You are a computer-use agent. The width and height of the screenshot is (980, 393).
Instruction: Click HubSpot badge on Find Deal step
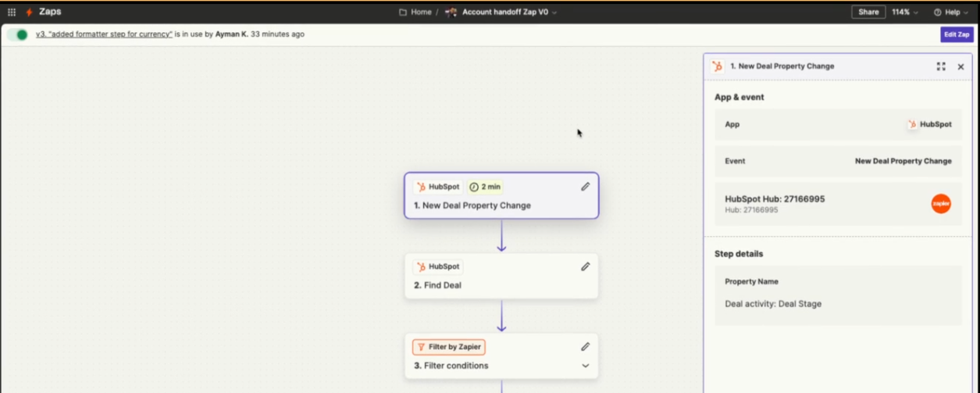tap(438, 266)
